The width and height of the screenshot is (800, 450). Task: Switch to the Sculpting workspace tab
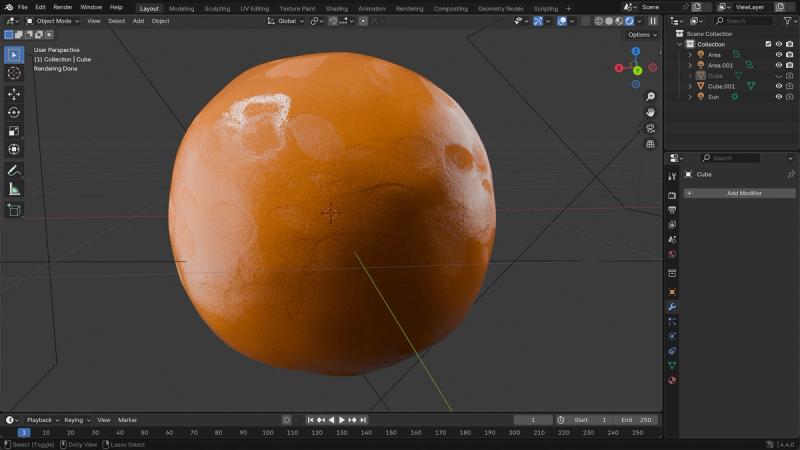[x=217, y=9]
